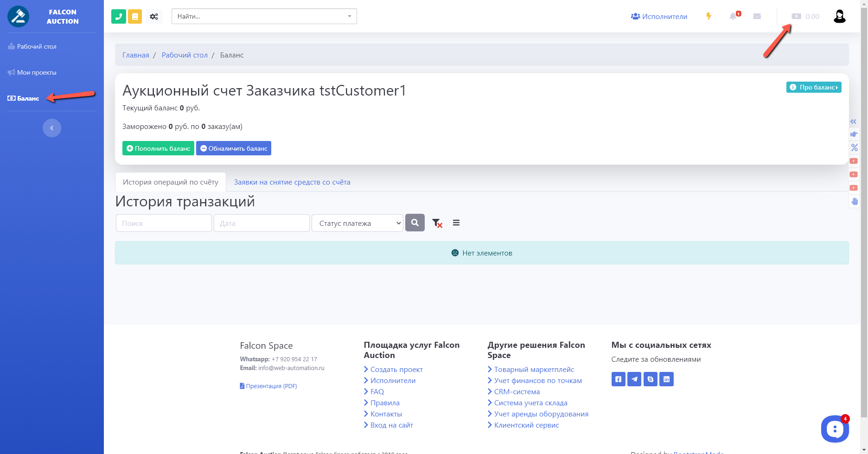Click the user profile avatar
Viewport: 868px width, 454px height.
coord(839,16)
